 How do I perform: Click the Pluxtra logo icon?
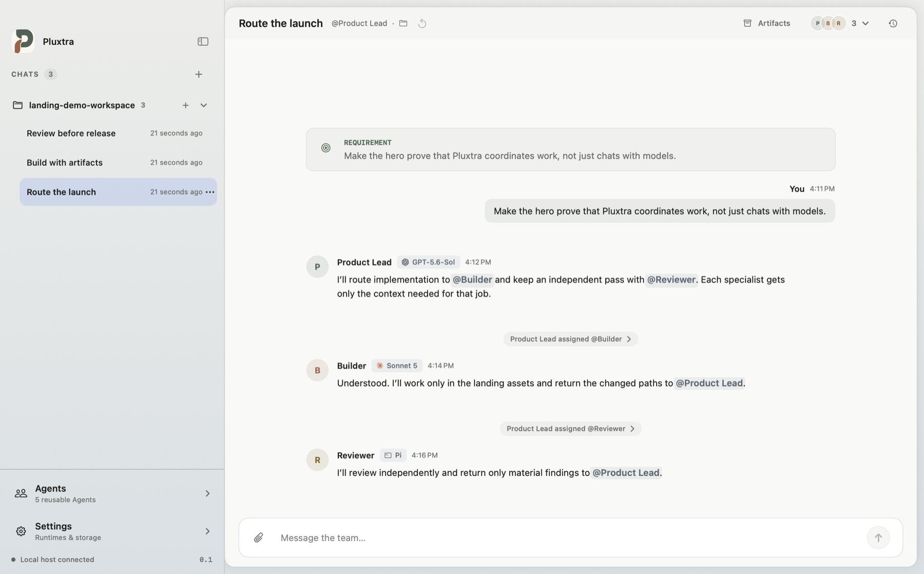(x=23, y=41)
